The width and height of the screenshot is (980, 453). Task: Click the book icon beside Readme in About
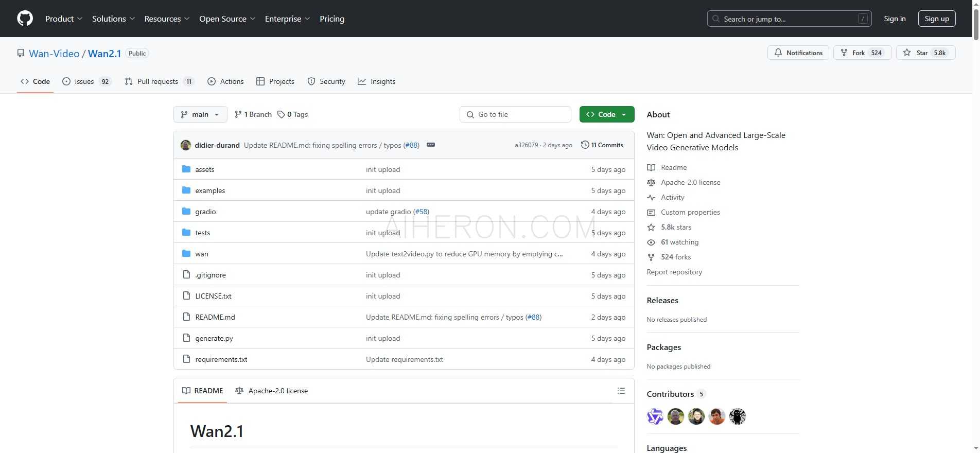tap(651, 167)
